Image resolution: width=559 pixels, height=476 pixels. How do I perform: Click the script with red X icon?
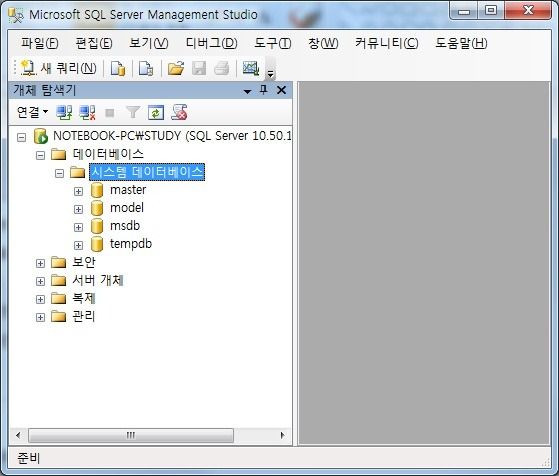click(179, 112)
